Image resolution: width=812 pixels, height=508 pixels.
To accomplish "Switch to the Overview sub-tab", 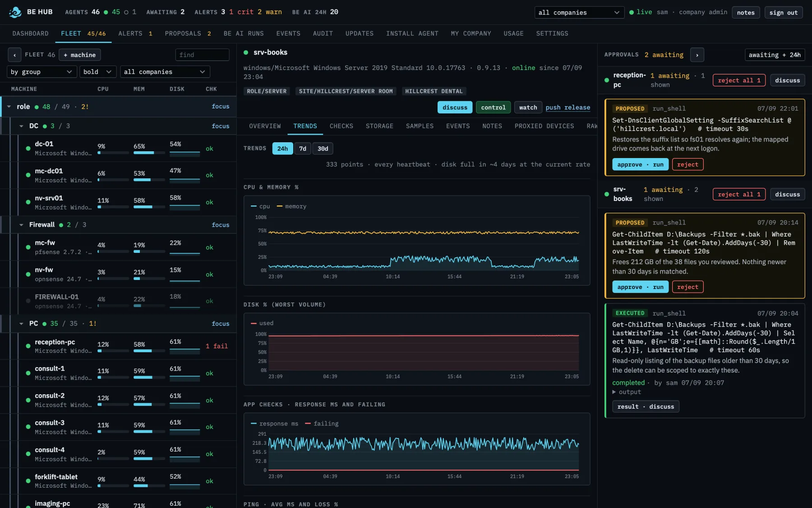I will (265, 126).
